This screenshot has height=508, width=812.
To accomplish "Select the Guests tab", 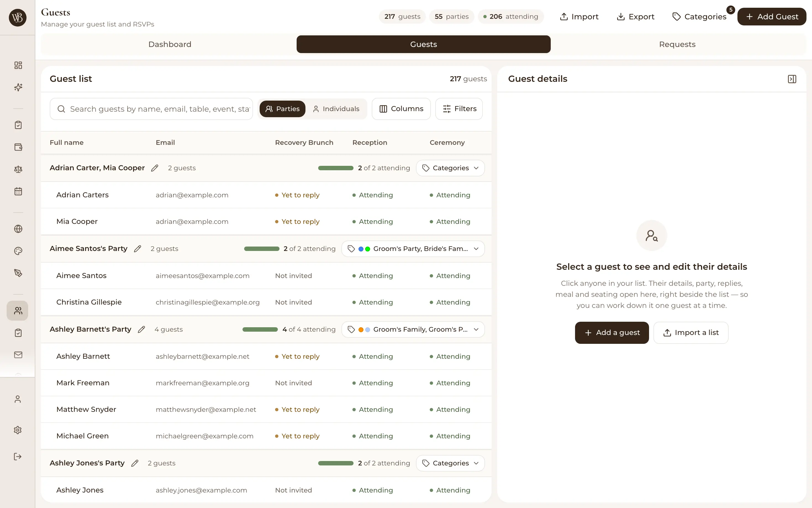I will [x=423, y=44].
